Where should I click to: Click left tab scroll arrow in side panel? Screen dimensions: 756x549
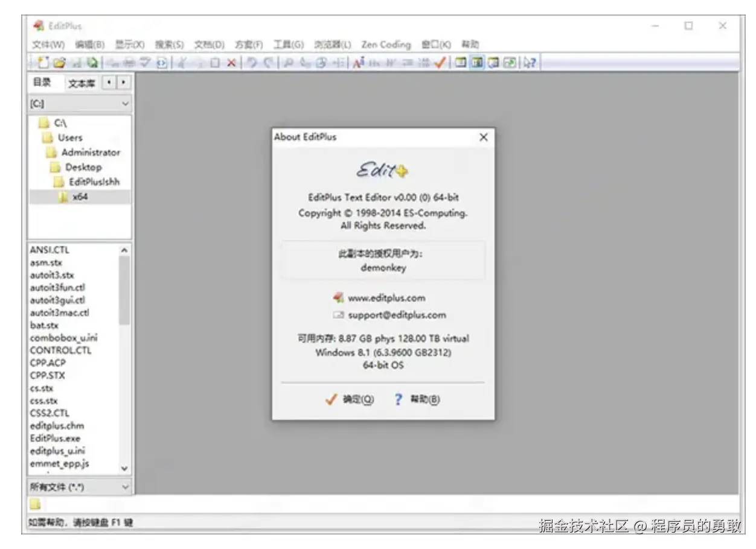click(109, 82)
